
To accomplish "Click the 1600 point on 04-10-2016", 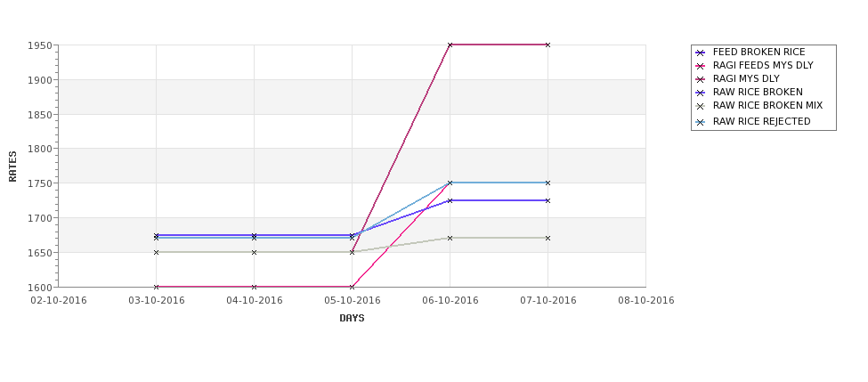I will click(x=254, y=287).
